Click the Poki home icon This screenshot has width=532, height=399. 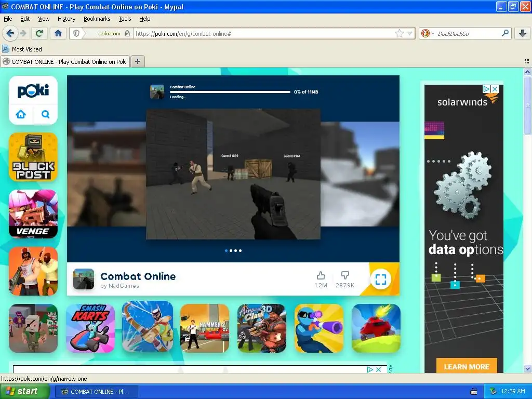pos(21,114)
